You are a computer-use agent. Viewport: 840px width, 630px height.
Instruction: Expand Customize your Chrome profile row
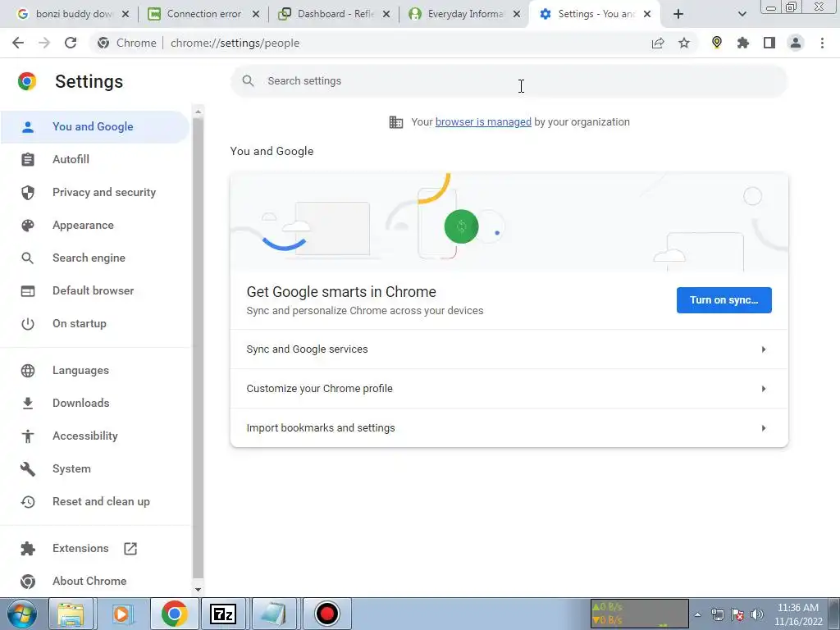coord(509,388)
